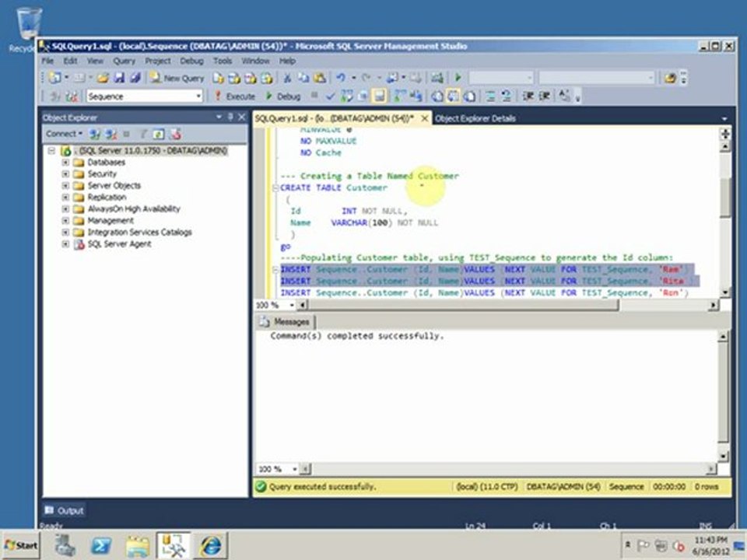Click the Uncomment selected lines icon
This screenshot has width=747, height=560.
(x=506, y=96)
